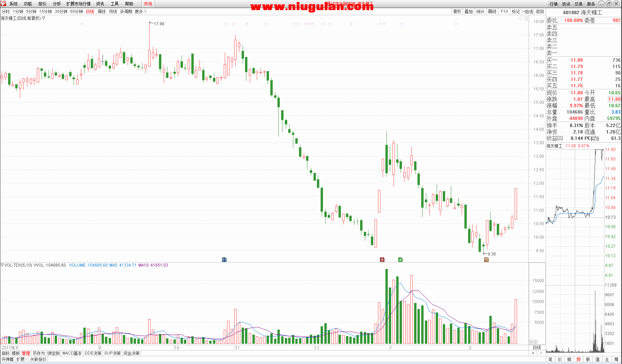Open the 帮助 menu
This screenshot has width=622, height=364.
pyautogui.click(x=129, y=4)
